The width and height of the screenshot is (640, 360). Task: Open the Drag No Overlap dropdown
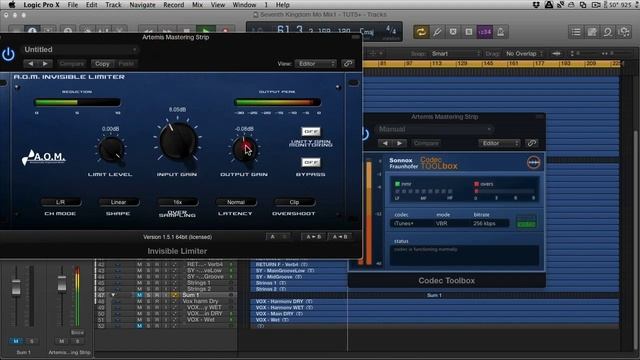coord(524,53)
